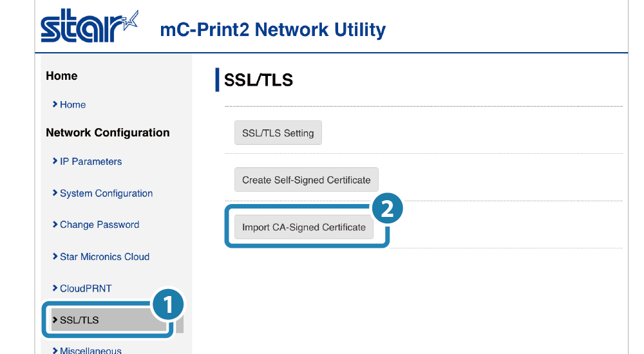
Task: Click the SSL/TLS page heading
Action: pyautogui.click(x=258, y=80)
